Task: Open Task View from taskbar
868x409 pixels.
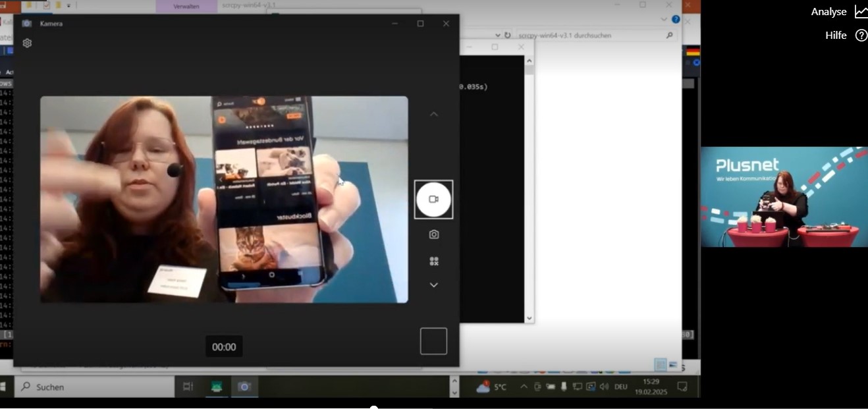Action: tap(188, 387)
